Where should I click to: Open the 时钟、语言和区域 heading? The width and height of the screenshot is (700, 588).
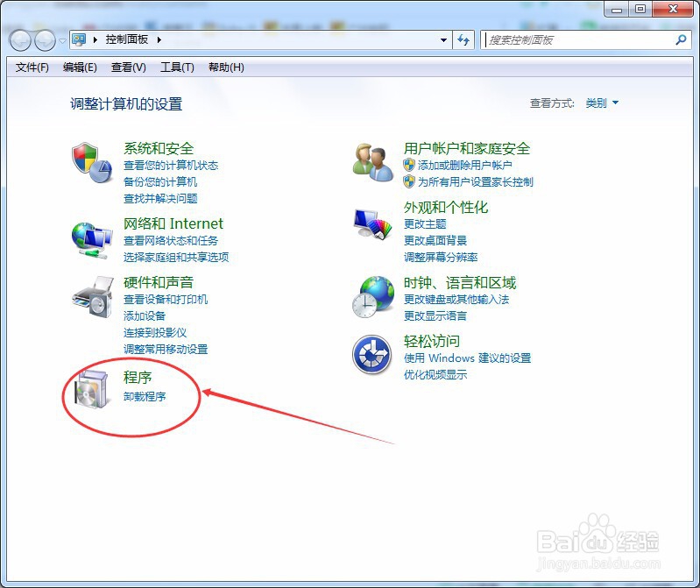pos(459,283)
